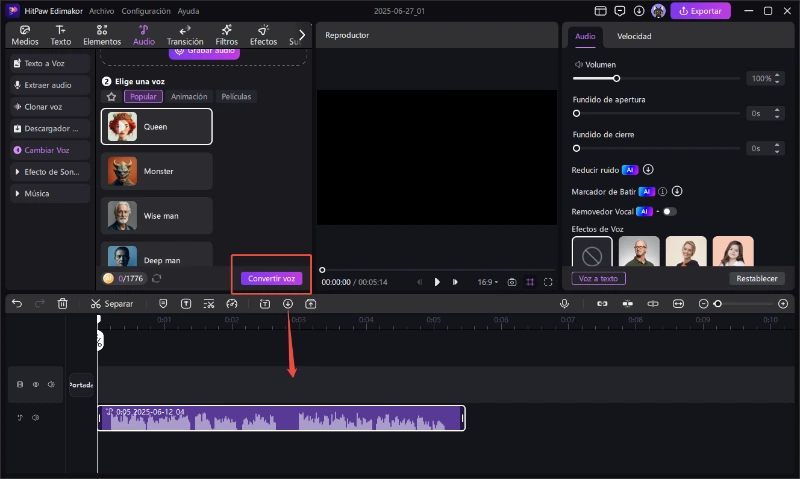Image resolution: width=800 pixels, height=479 pixels.
Task: Expand the Efecto de Sonido section
Action: pyautogui.click(x=50, y=172)
